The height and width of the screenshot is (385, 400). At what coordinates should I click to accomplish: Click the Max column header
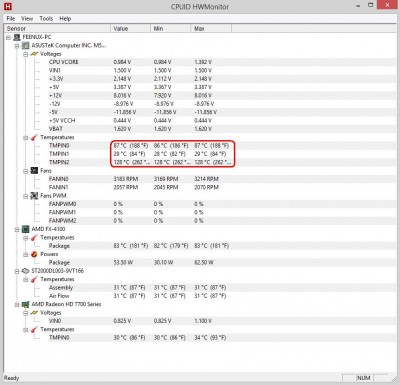211,29
